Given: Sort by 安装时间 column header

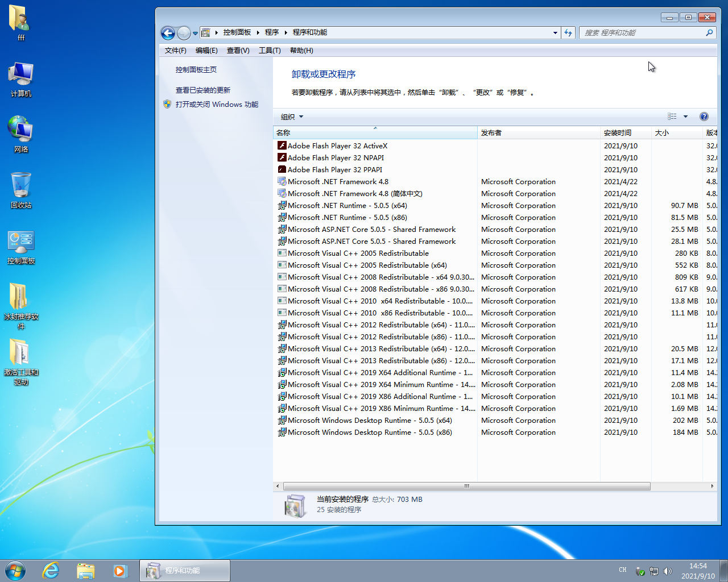Looking at the screenshot, I should pyautogui.click(x=626, y=133).
